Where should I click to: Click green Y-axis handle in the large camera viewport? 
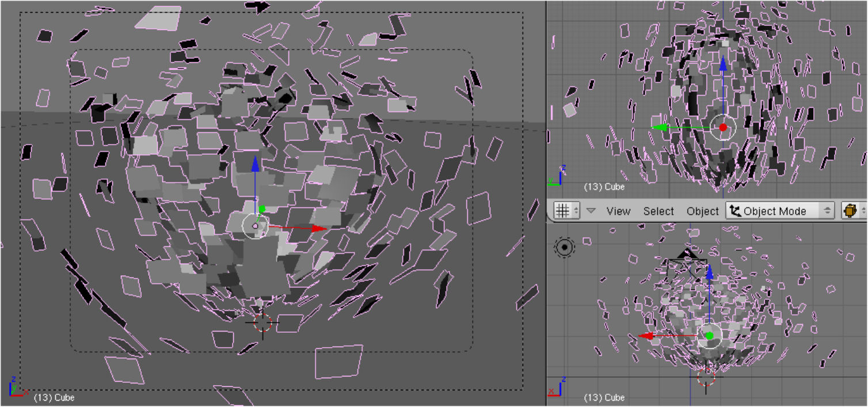point(262,209)
